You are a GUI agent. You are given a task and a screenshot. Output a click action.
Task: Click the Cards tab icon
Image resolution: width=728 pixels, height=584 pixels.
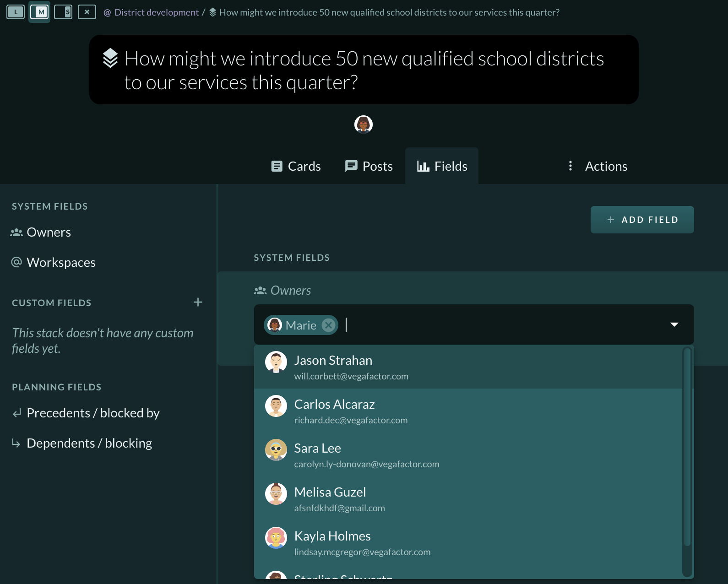(x=277, y=166)
